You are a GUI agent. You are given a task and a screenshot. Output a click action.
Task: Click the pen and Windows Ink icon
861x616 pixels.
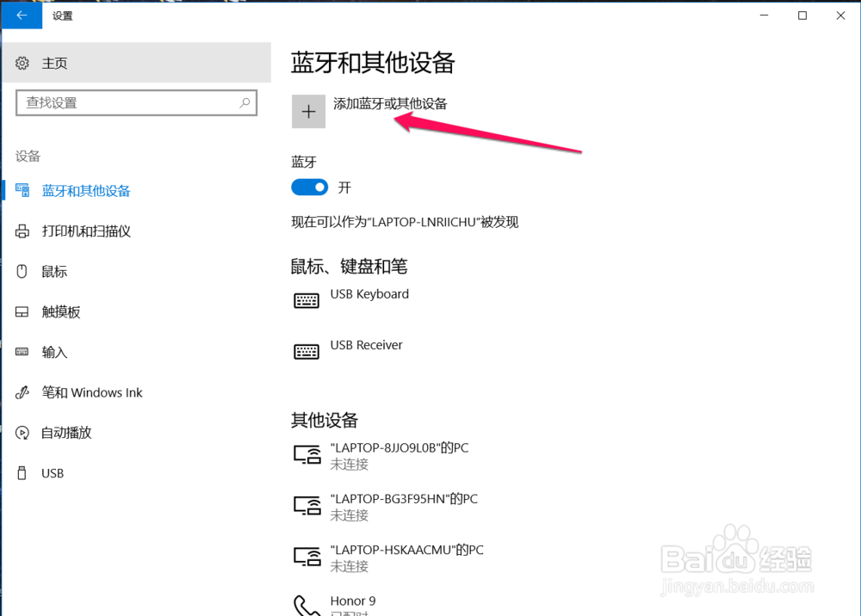point(22,392)
